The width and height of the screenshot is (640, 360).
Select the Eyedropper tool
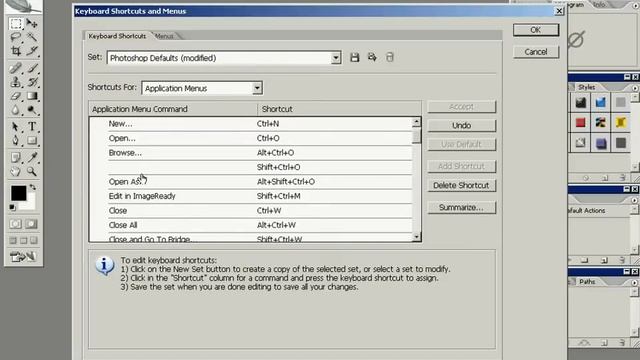coord(32,157)
